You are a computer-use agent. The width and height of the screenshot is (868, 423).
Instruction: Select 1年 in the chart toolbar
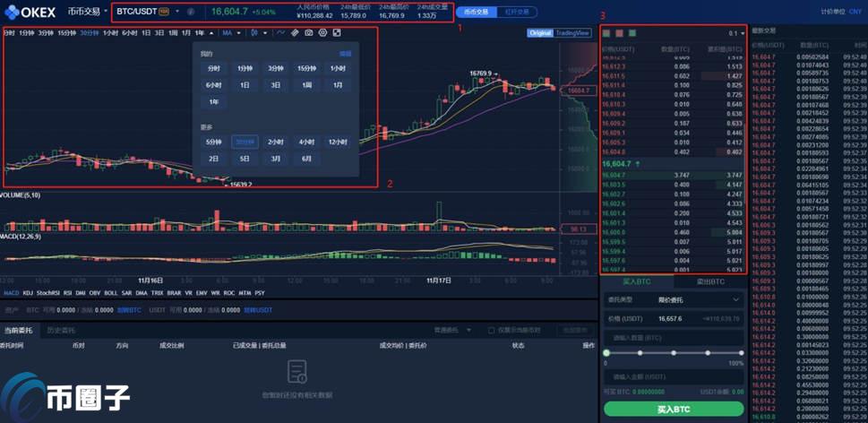[200, 33]
